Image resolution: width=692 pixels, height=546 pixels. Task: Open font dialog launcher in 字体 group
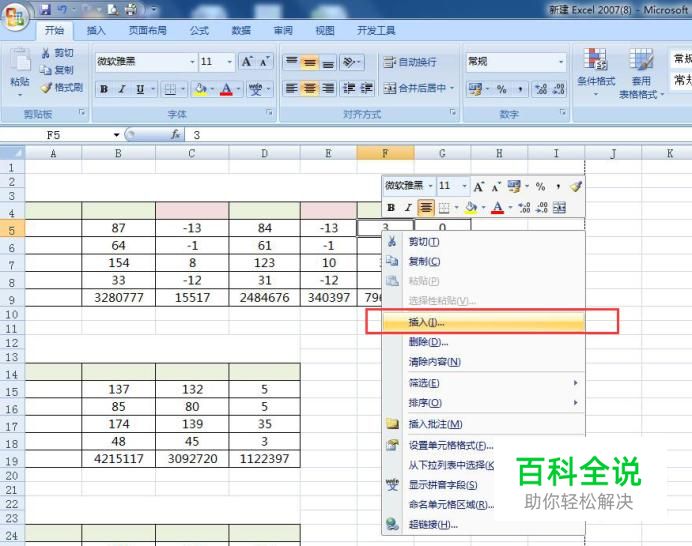pyautogui.click(x=269, y=113)
